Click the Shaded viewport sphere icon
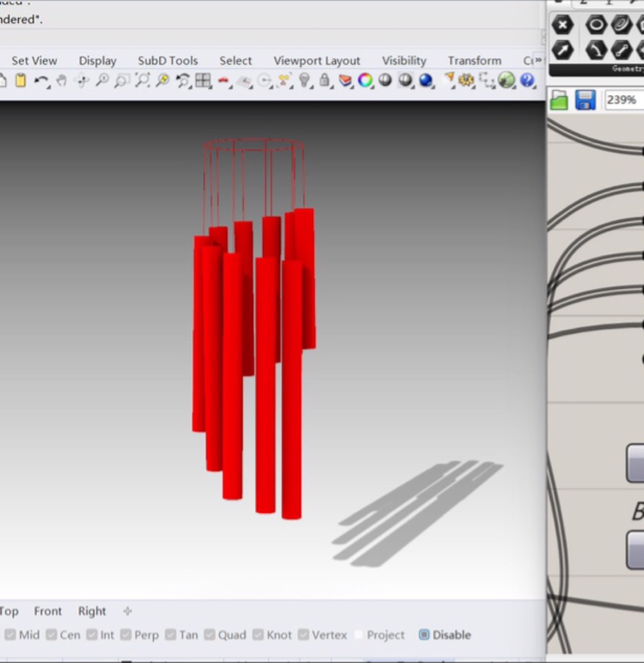The width and height of the screenshot is (644, 663). [385, 80]
